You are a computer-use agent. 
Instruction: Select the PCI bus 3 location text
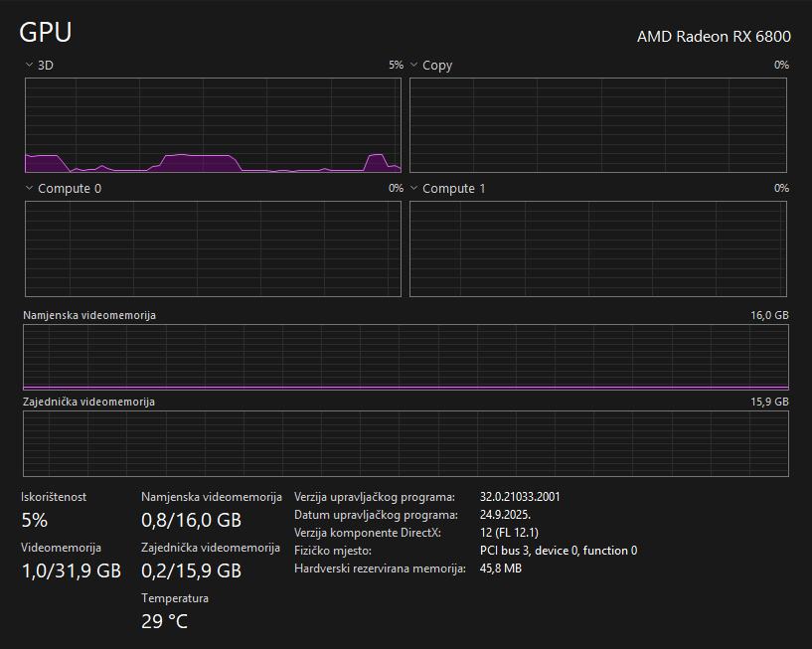click(x=558, y=551)
